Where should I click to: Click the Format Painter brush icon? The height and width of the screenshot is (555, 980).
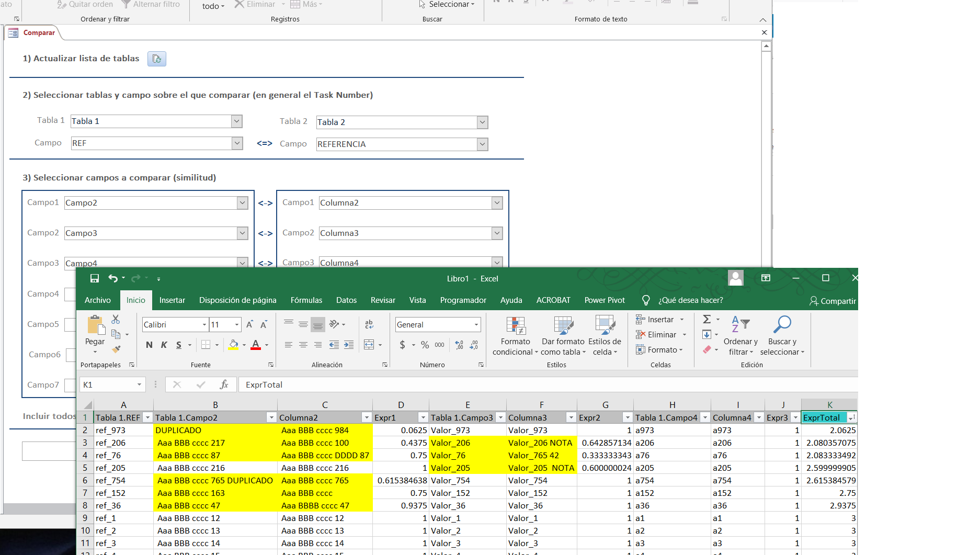[x=116, y=348]
